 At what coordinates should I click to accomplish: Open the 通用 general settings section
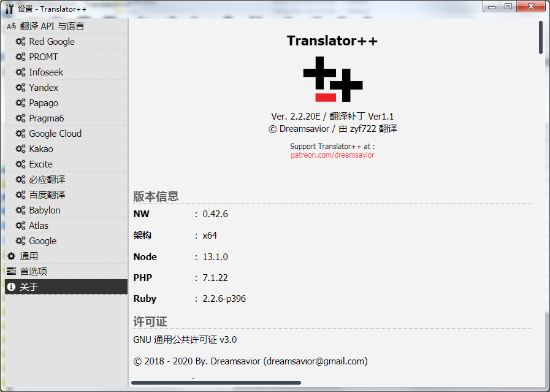[x=66, y=256]
